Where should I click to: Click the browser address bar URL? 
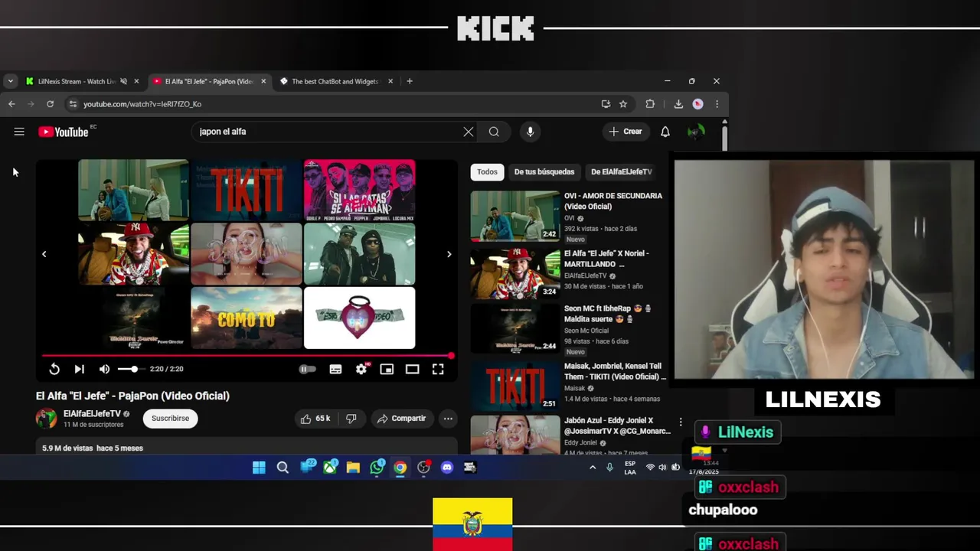pos(142,104)
